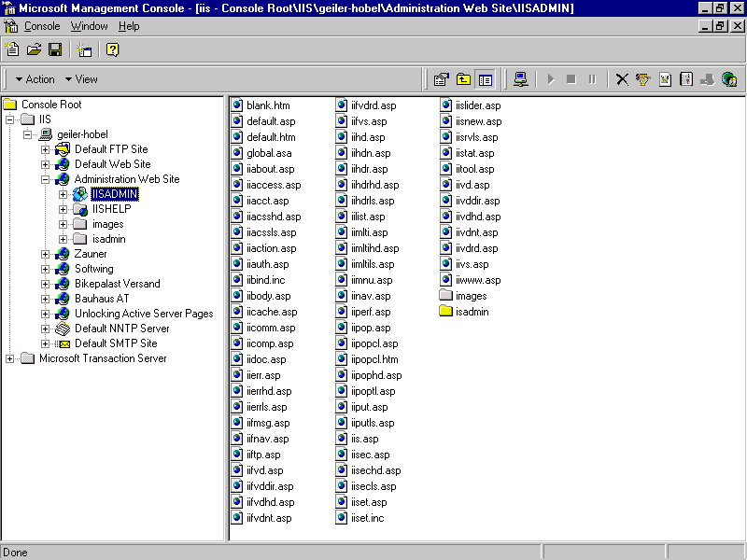Restore the inner console child window
Viewport: 747px width, 560px height.
[x=720, y=26]
